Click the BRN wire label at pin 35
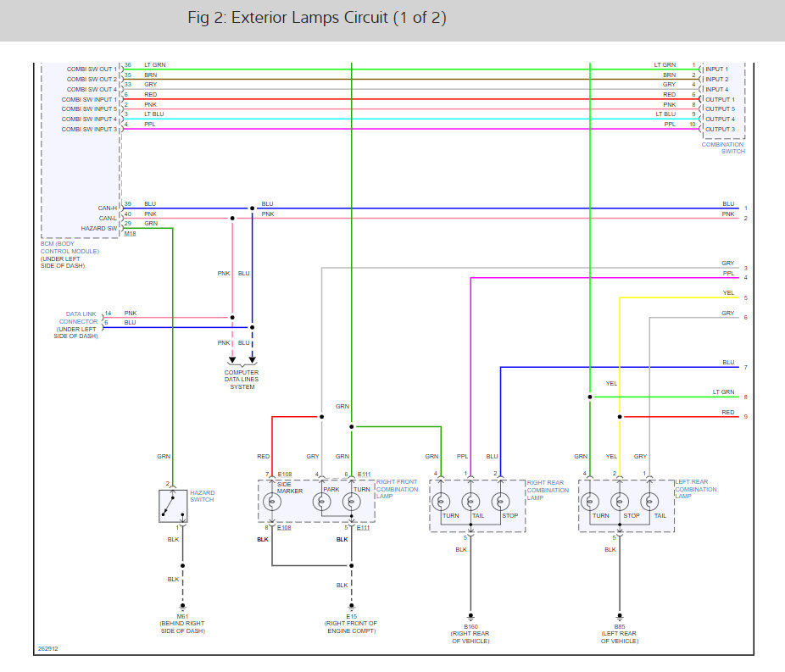Viewport: 785px width, 672px height. point(151,75)
